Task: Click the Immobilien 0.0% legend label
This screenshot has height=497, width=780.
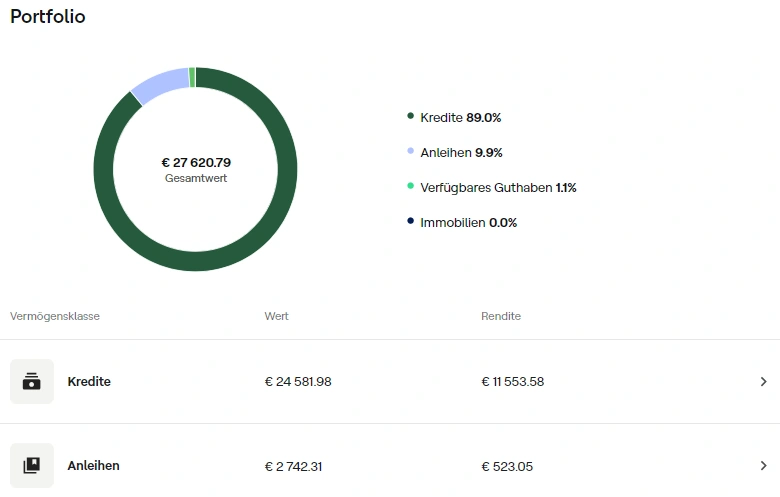Action: [x=468, y=222]
